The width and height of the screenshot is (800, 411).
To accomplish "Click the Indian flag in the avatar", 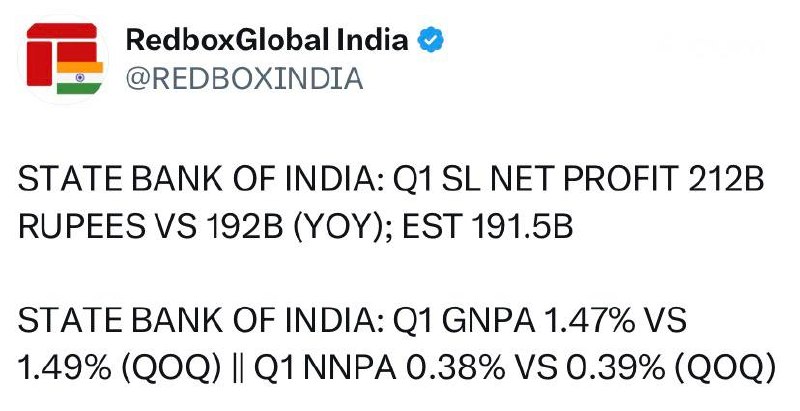I will [x=80, y=78].
